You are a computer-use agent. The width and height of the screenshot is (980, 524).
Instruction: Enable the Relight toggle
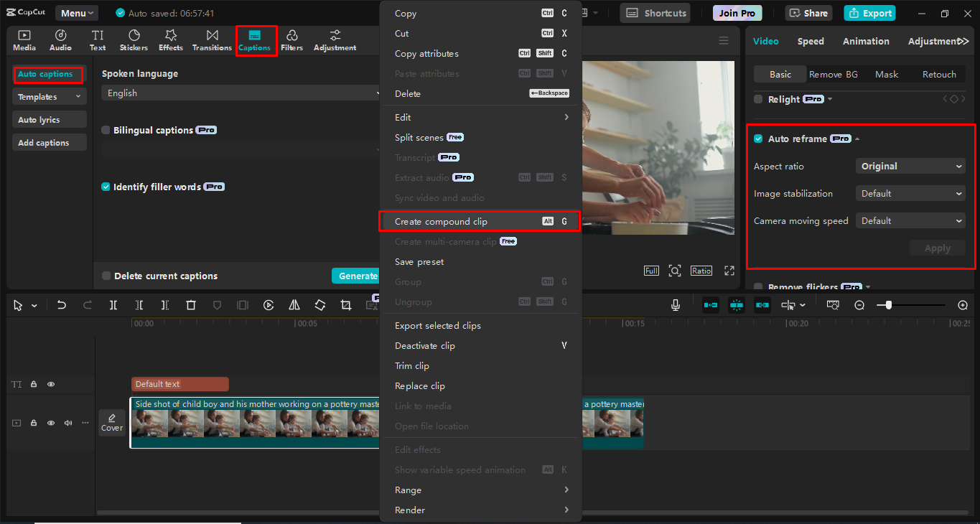pyautogui.click(x=757, y=99)
